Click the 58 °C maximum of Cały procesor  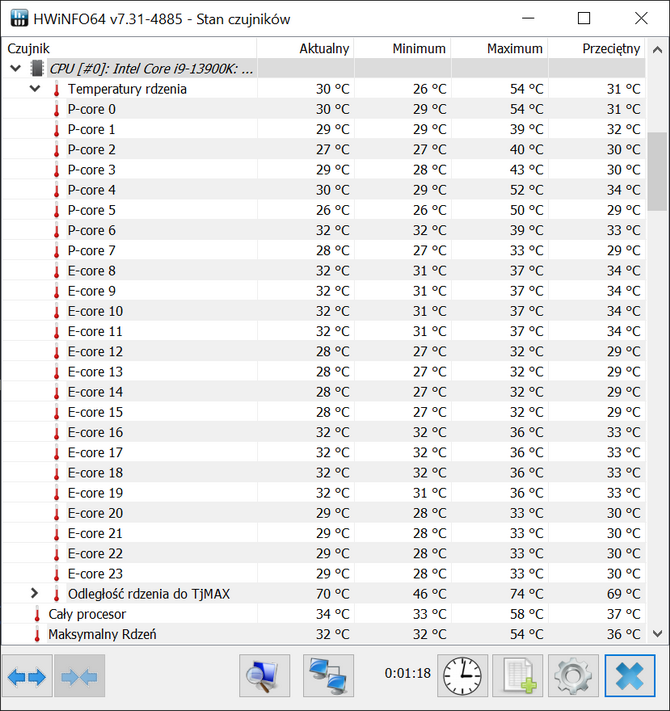[x=526, y=614]
